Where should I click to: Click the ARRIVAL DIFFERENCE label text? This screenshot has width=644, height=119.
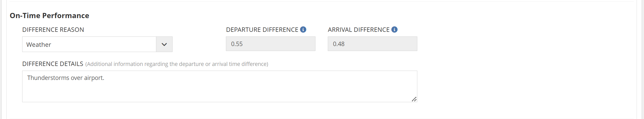[x=358, y=30]
